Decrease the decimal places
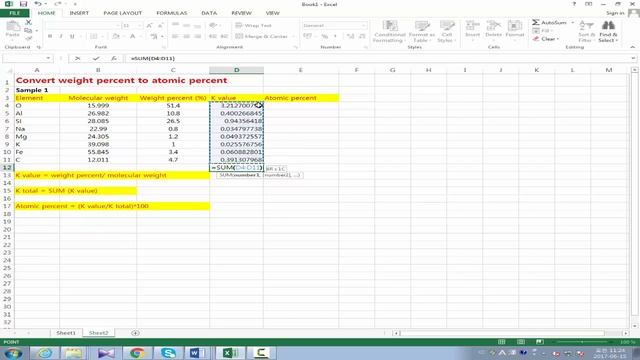640x360 pixels. click(362, 36)
